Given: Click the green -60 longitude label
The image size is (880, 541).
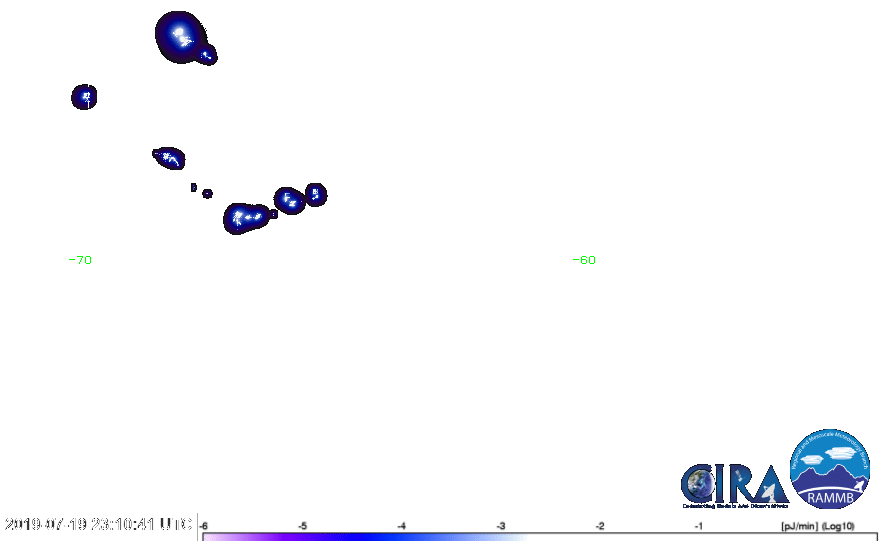Looking at the screenshot, I should 584,260.
